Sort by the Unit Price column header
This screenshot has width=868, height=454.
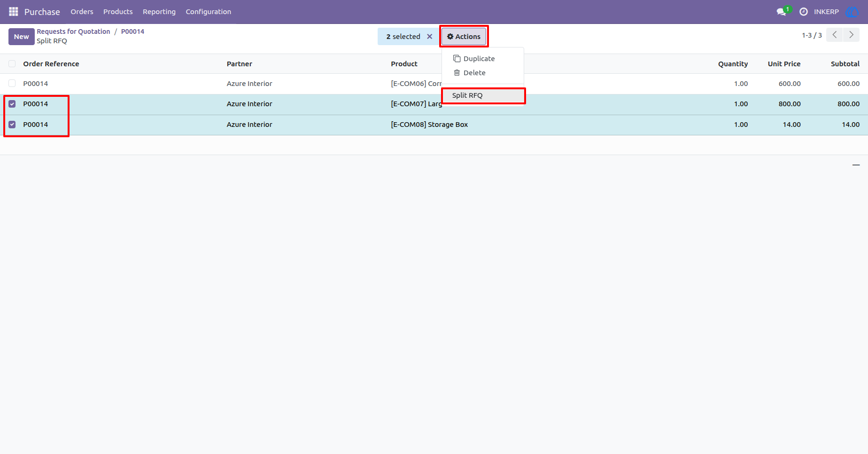pyautogui.click(x=784, y=64)
